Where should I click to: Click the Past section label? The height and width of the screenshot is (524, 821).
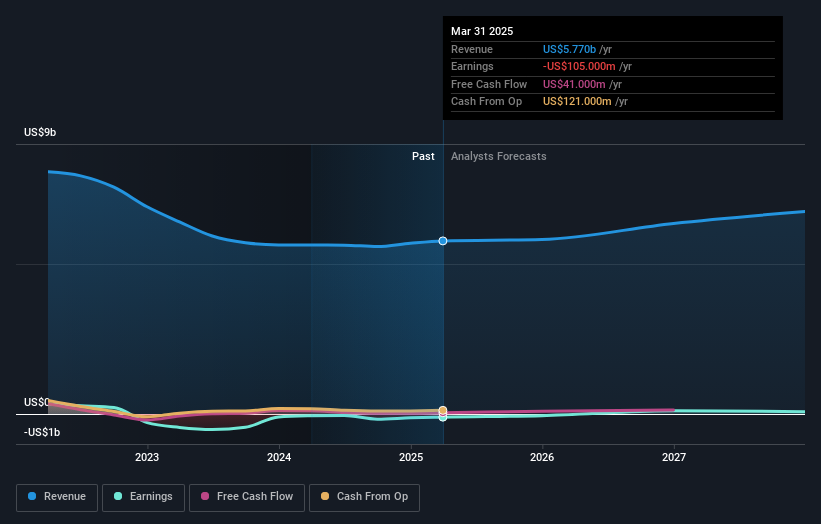click(423, 156)
